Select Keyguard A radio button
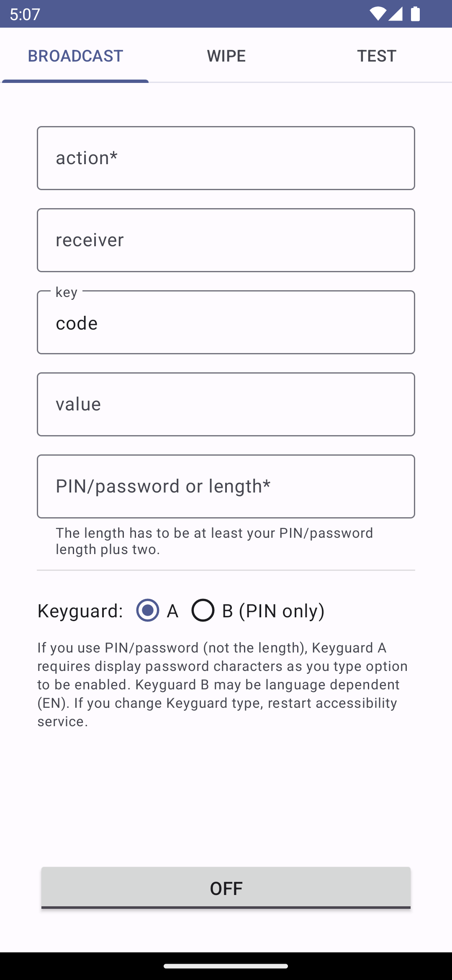 (148, 610)
